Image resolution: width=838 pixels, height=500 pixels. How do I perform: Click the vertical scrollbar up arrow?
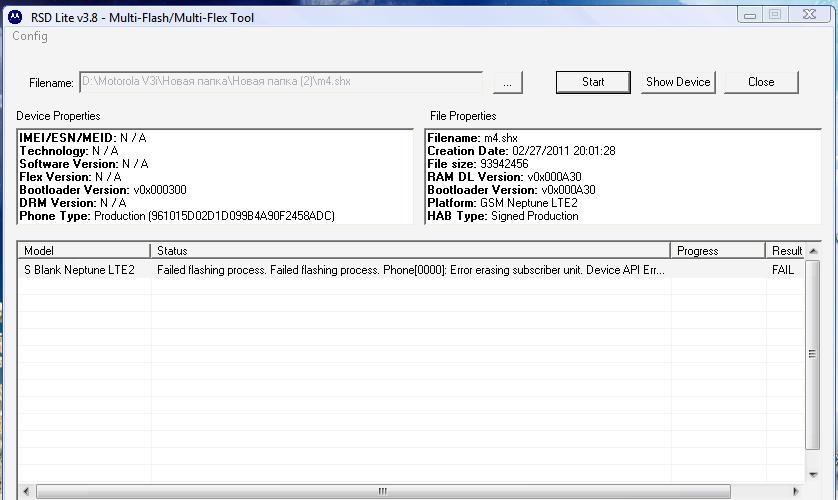813,251
